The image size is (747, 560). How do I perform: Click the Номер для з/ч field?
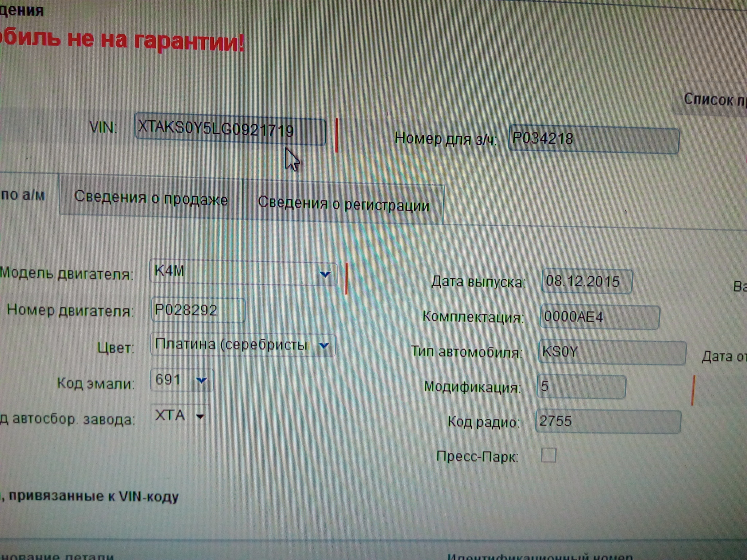click(593, 140)
